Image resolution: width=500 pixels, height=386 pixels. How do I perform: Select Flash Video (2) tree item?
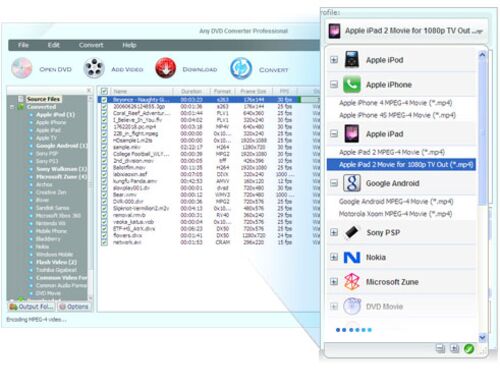56,262
